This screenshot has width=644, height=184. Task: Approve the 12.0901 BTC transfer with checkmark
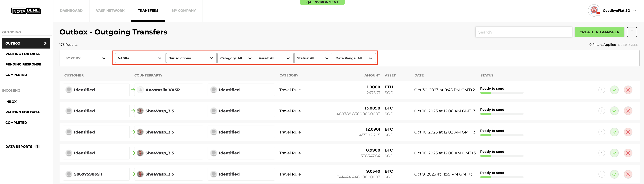click(614, 132)
